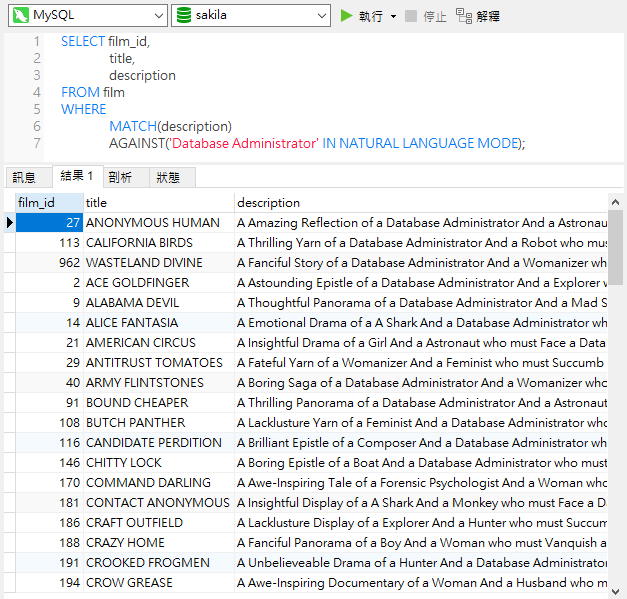Click the explain (解釋) query icon

pos(463,16)
